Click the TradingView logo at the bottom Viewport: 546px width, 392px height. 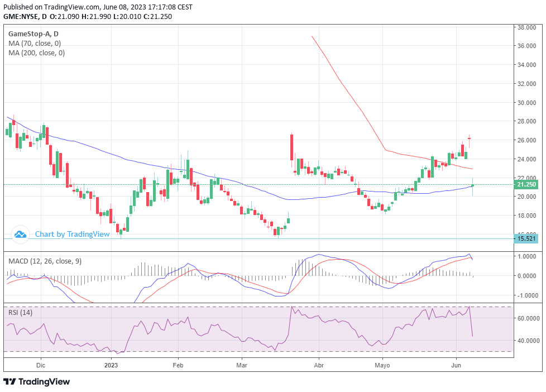(x=36, y=381)
